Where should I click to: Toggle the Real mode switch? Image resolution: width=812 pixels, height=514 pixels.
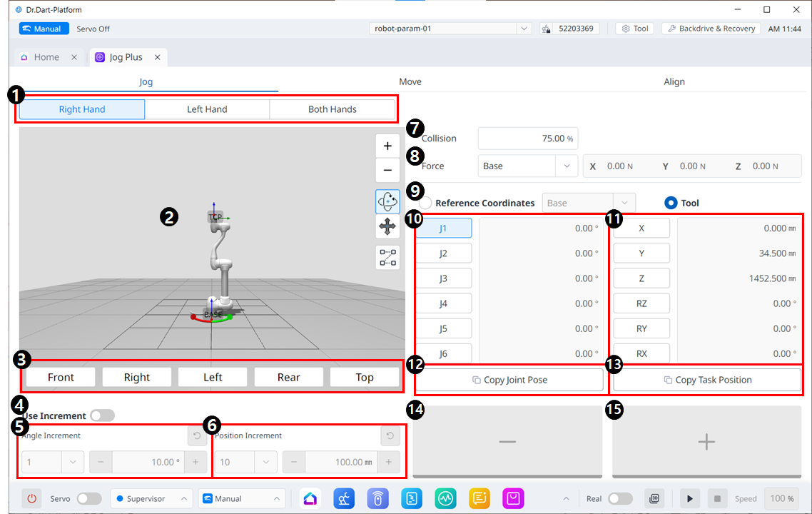[620, 498]
